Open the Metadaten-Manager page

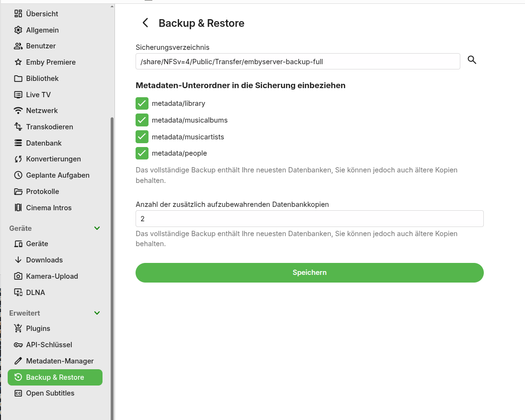pyautogui.click(x=60, y=361)
